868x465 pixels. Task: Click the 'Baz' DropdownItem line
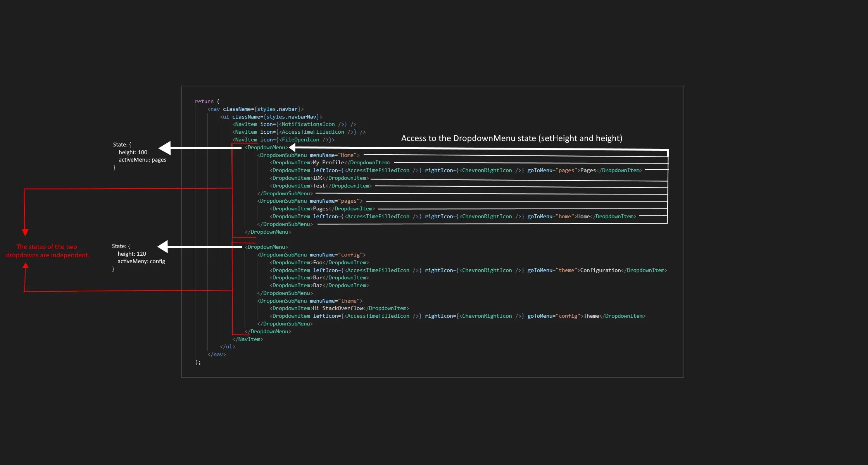(319, 286)
